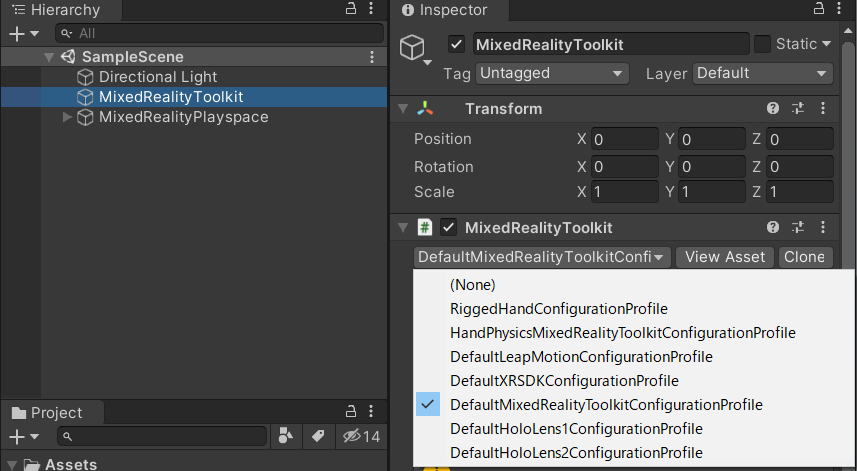
Task: Open the Hierarchy create plus dropdown
Action: point(24,33)
